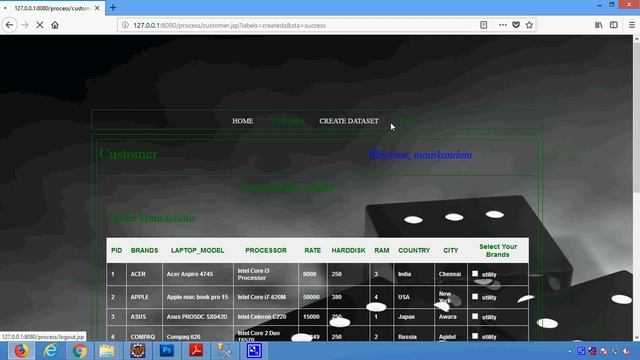This screenshot has height=360, width=640.
Task: Toggle reader view icon in the address bar
Action: click(484, 25)
